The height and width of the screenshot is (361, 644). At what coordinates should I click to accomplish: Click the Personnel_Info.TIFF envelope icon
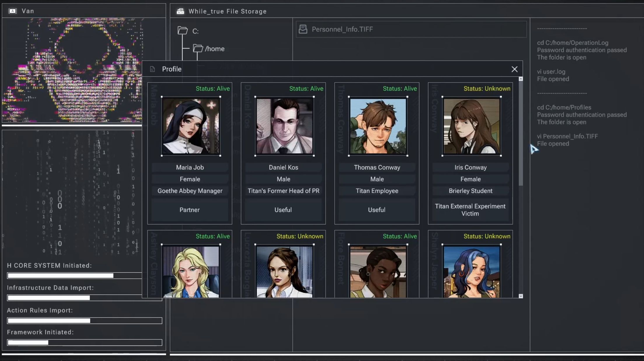pos(303,29)
